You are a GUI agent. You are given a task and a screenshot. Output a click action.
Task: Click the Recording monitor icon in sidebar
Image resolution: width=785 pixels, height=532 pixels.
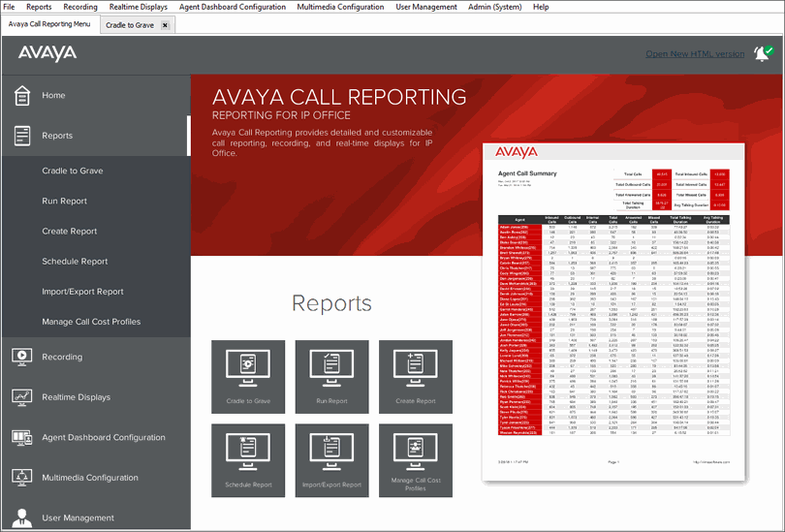(x=22, y=357)
